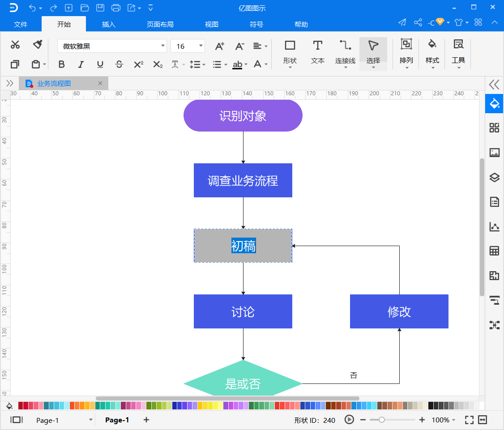The image size is (504, 430).
Task: Click the fit to width icon
Action: 483,420
